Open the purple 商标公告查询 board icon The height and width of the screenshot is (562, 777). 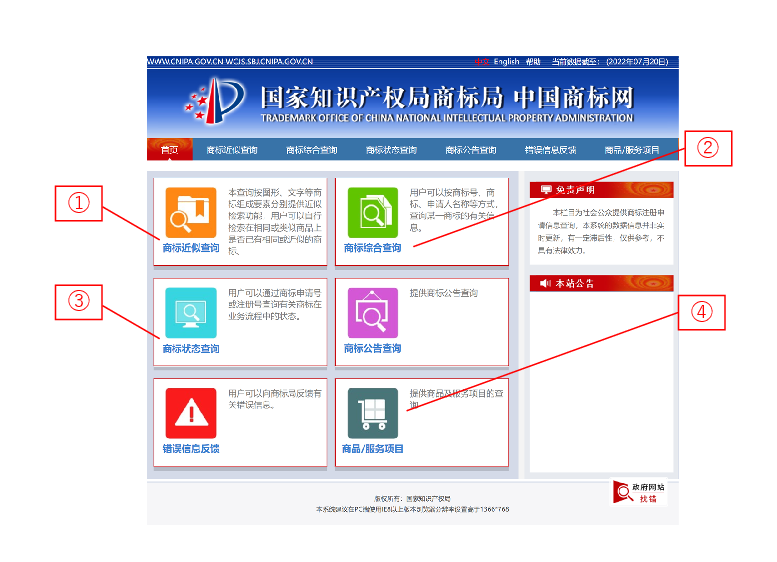[373, 313]
